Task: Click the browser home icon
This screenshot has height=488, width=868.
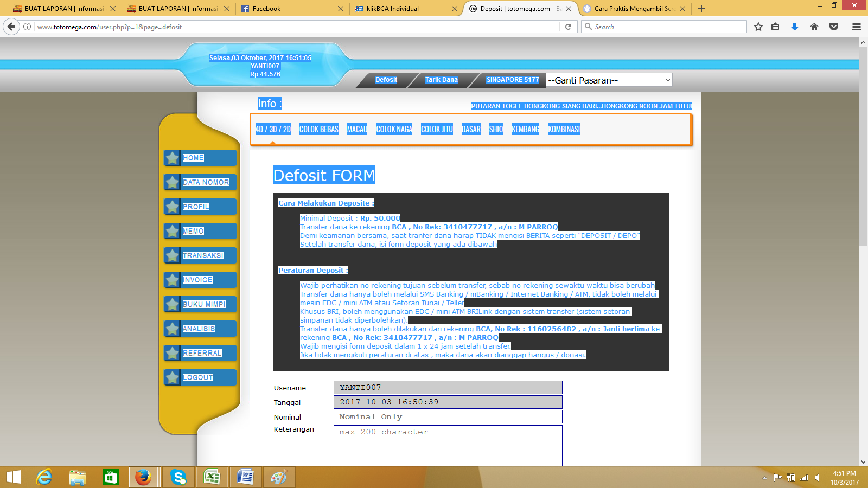Action: (x=814, y=27)
